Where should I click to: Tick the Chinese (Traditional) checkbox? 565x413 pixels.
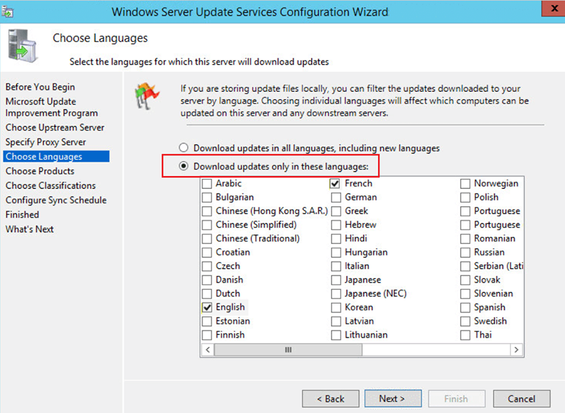(x=207, y=239)
